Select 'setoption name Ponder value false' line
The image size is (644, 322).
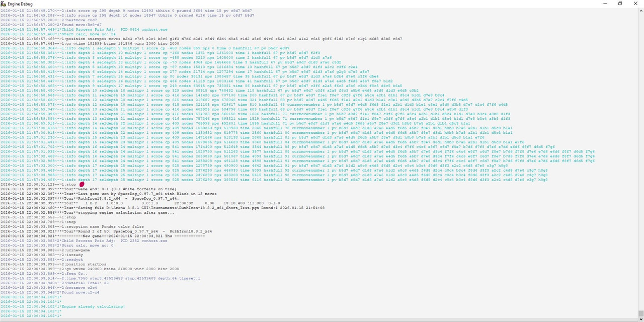coord(72,226)
